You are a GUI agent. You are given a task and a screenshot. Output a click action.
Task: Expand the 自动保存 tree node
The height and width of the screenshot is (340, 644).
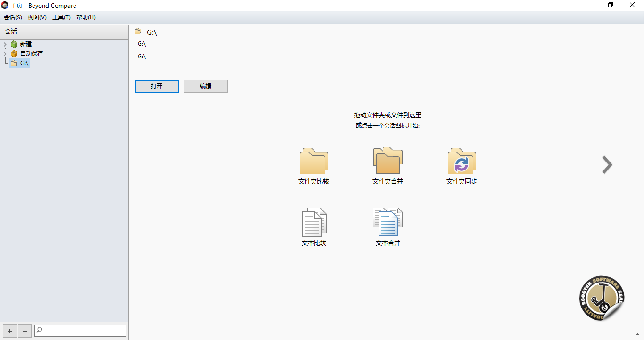pyautogui.click(x=5, y=54)
